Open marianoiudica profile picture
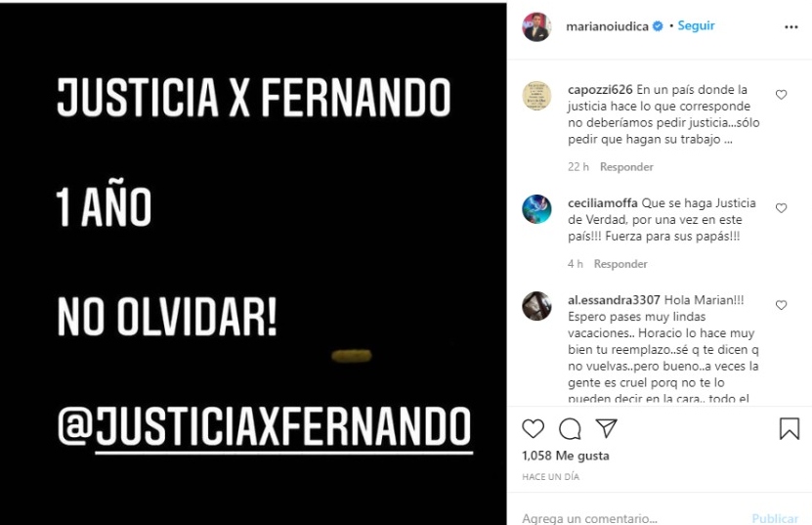812x525 pixels. pos(536,26)
